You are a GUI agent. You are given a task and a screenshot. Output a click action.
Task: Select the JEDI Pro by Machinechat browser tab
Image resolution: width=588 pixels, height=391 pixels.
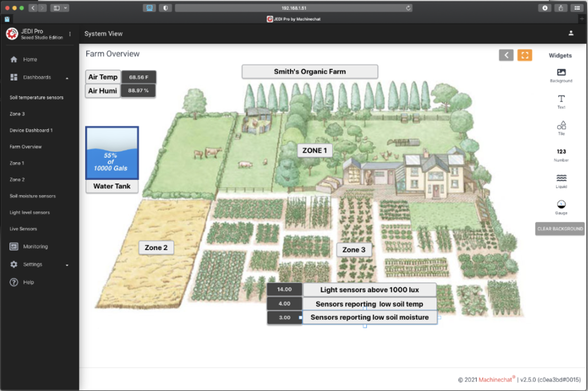(x=294, y=19)
